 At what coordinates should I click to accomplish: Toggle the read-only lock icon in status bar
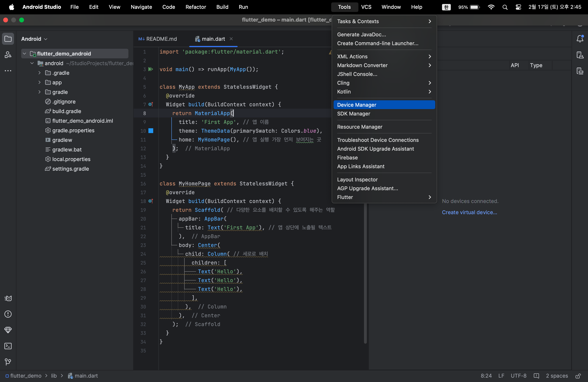coord(578,376)
